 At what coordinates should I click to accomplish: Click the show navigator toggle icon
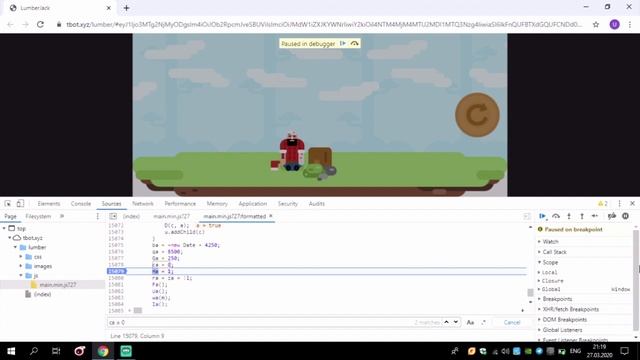click(x=113, y=216)
